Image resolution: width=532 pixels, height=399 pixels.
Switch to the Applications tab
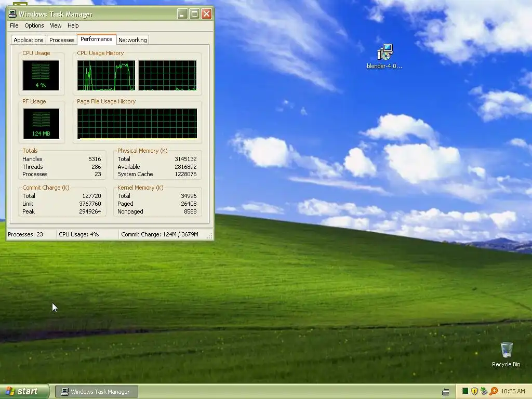coord(29,40)
